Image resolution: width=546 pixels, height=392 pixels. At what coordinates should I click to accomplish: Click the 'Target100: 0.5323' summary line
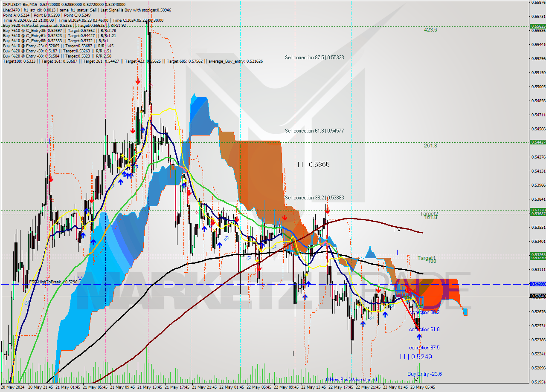133,61
